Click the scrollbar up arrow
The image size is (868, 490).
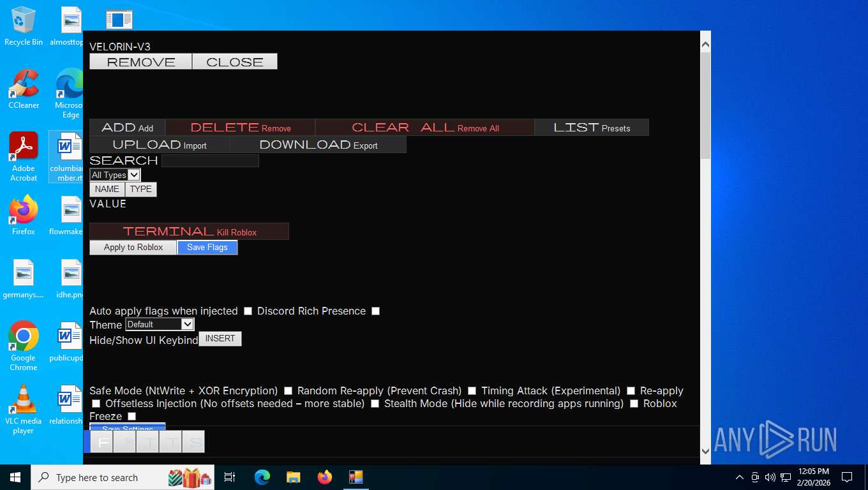pyautogui.click(x=705, y=45)
